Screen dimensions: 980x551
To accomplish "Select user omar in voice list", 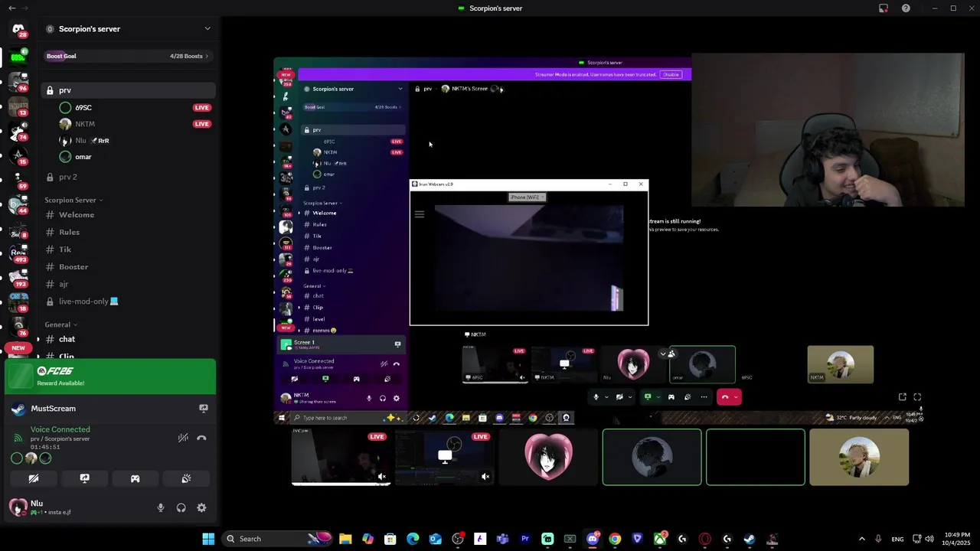I will click(83, 157).
